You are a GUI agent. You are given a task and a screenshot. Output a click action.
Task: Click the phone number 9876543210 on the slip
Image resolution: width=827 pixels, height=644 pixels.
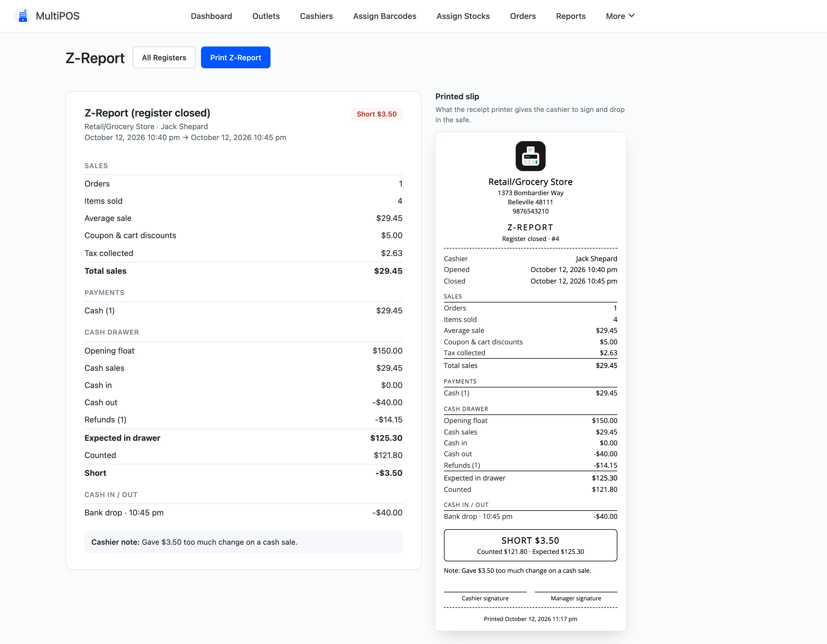pyautogui.click(x=530, y=211)
